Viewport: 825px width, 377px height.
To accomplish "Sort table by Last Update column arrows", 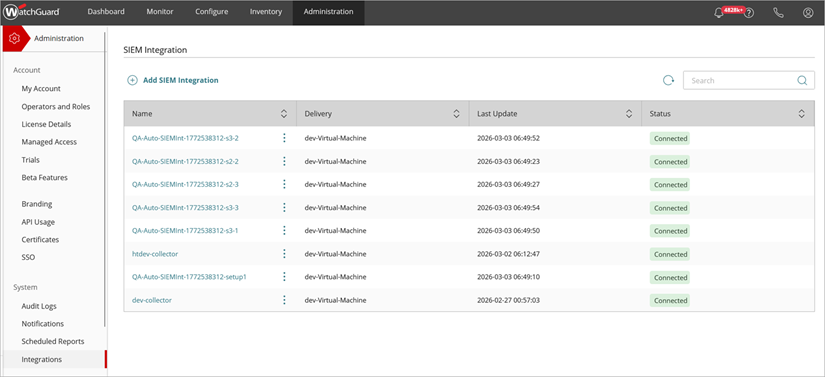I will [629, 114].
